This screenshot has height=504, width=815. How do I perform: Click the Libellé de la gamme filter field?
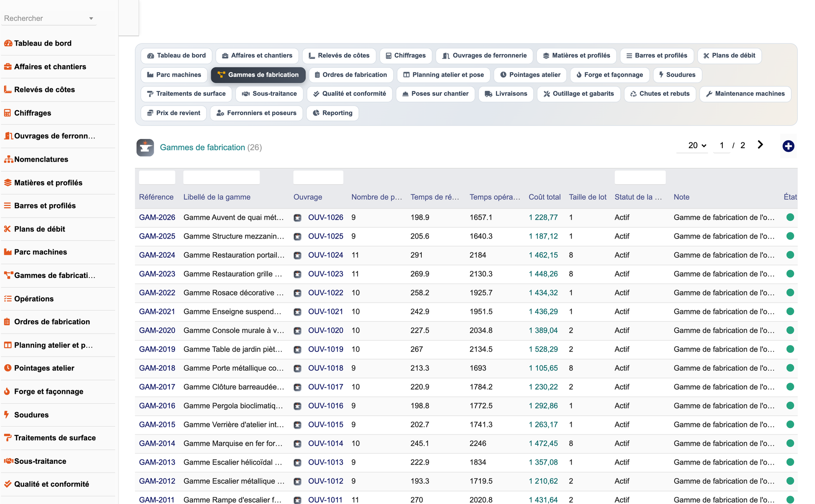pyautogui.click(x=222, y=177)
